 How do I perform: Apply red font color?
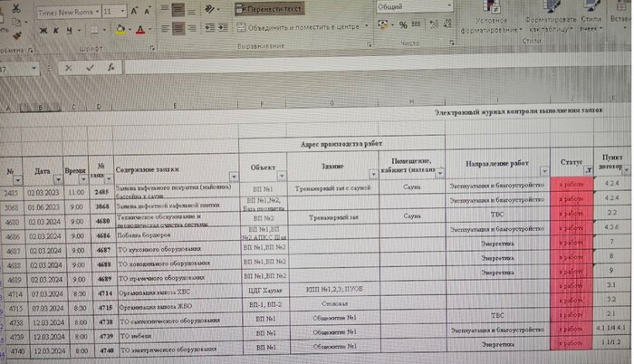click(140, 30)
